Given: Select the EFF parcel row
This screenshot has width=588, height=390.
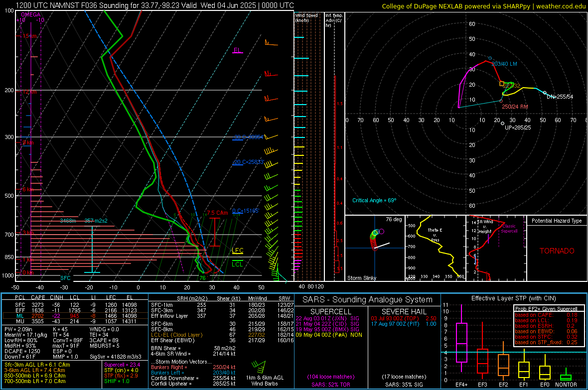Looking at the screenshot, I should pos(75,310).
